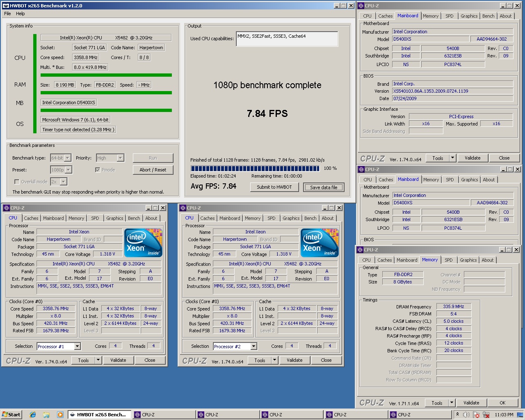Open About tab in Processor #1 window

[151, 218]
